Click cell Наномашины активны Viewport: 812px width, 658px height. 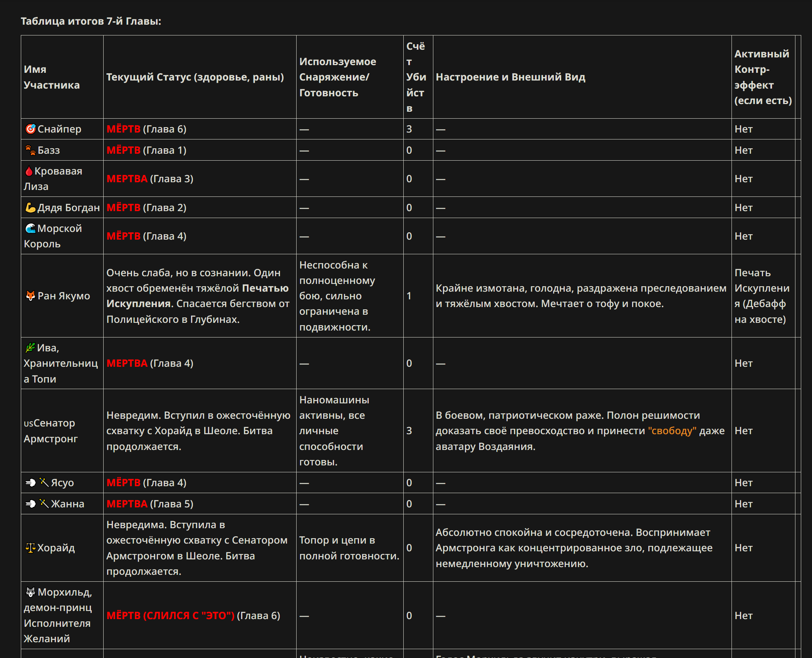[334, 430]
